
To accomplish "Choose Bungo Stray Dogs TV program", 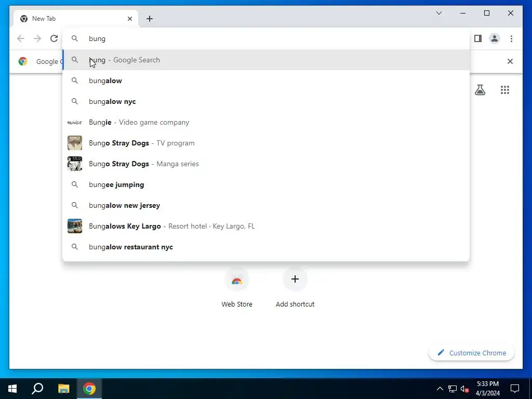I will coord(266,143).
